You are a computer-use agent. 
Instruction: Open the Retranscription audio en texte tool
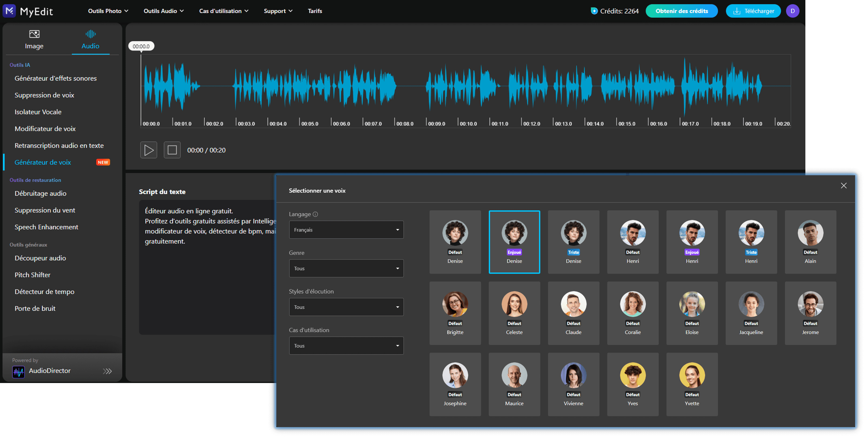tap(59, 145)
